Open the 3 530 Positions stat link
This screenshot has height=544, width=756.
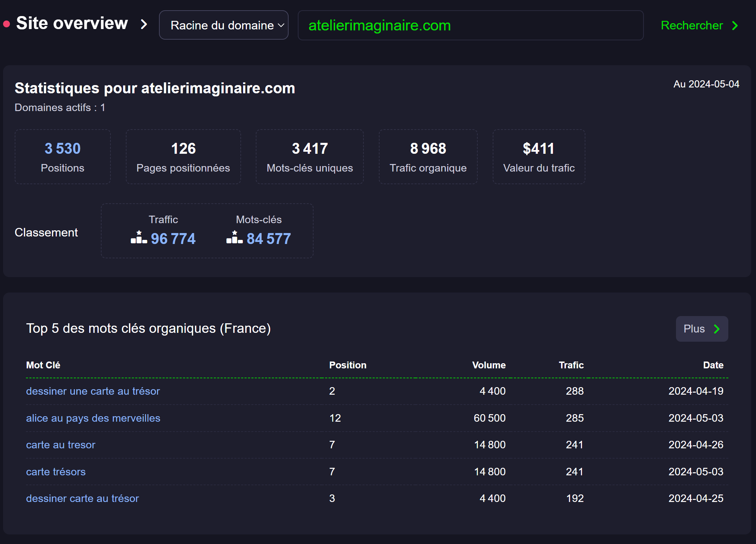tap(63, 149)
